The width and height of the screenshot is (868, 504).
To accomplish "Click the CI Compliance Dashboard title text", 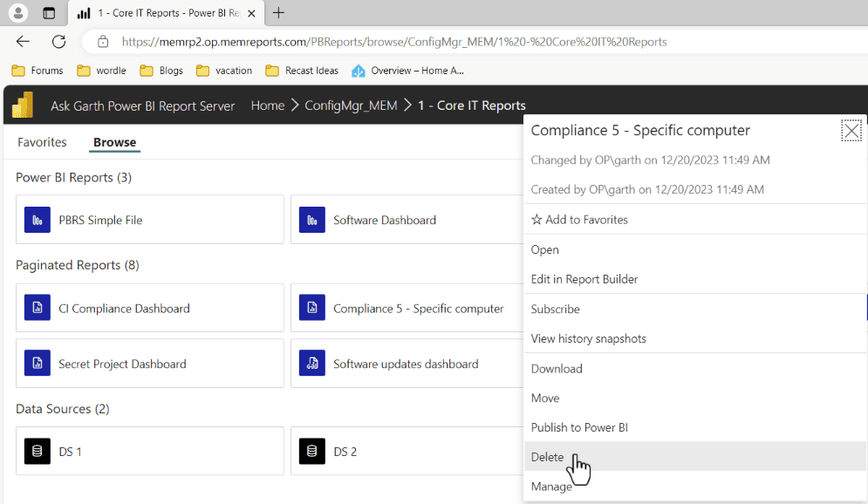I will point(125,309).
